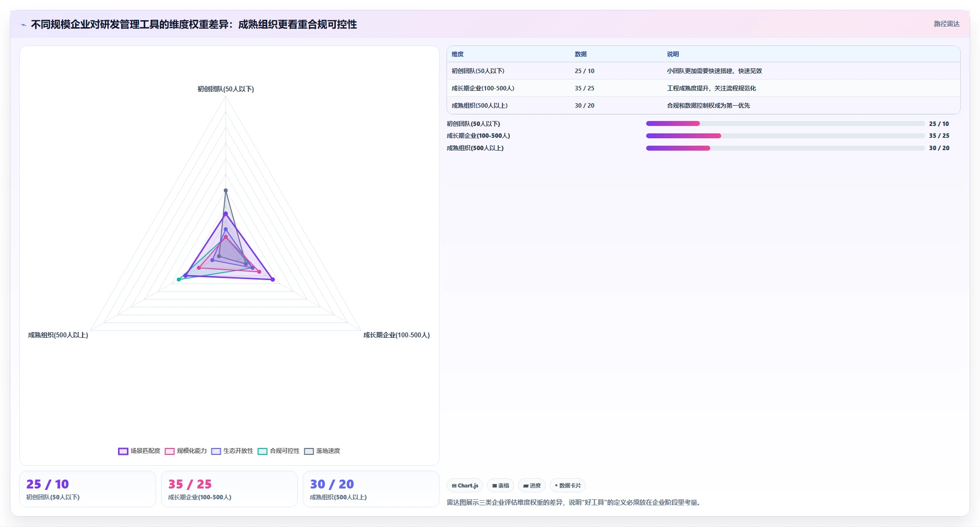Click the page title heading
This screenshot has width=980, height=527.
pos(194,25)
